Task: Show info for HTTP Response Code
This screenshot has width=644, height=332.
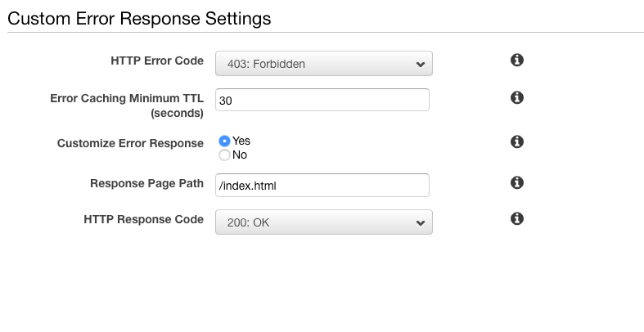Action: coord(516,219)
